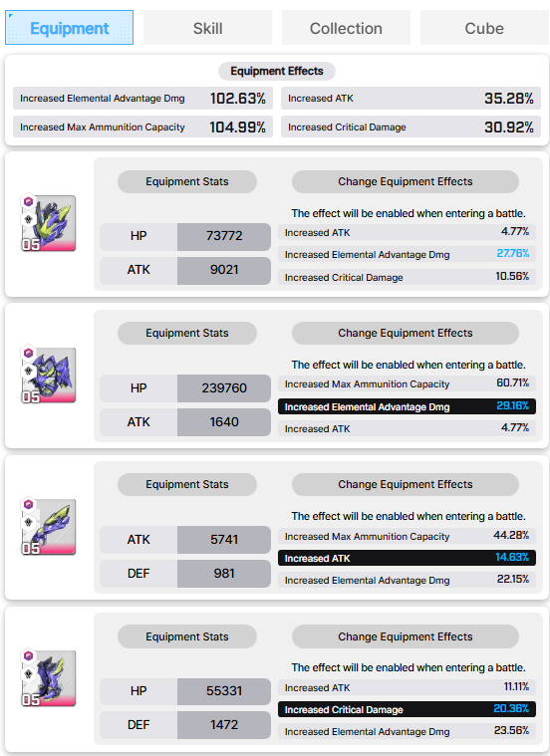The image size is (550, 756).
Task: Click Change Equipment Effects for leg boots
Action: [406, 636]
